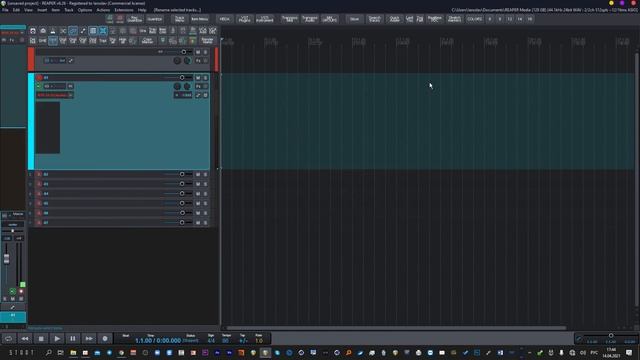Click the Tempo value field
This screenshot has height=360, width=640.
(x=225, y=340)
